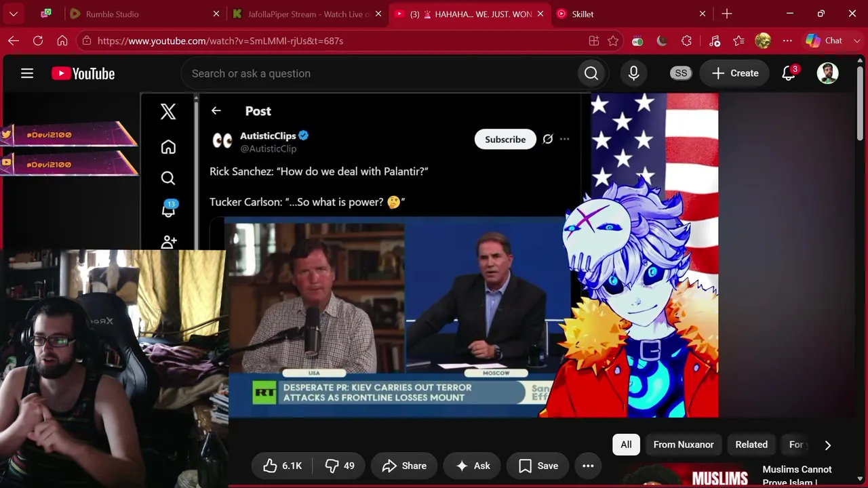
Task: Go back in the browser
Action: click(14, 41)
